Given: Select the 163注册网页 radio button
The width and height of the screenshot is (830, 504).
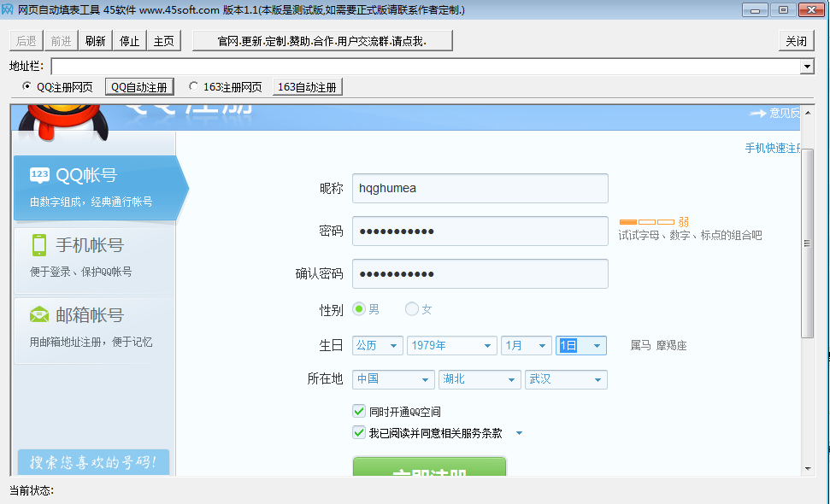Looking at the screenshot, I should point(193,86).
